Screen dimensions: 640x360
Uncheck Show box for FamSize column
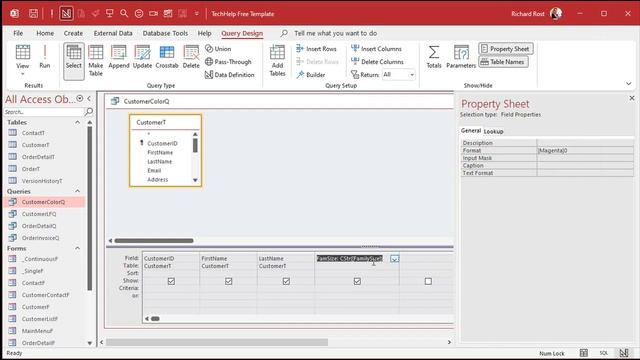pos(357,281)
